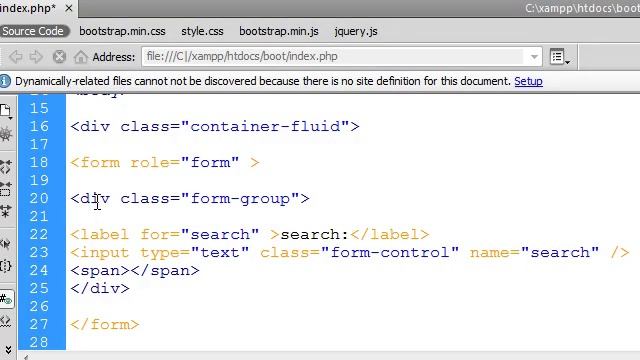
Task: Click the Balance Braces icon
Action: click(x=6, y=266)
